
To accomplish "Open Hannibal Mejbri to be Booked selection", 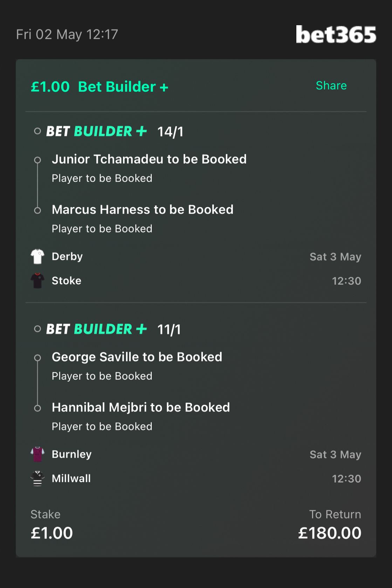I will pos(141,407).
